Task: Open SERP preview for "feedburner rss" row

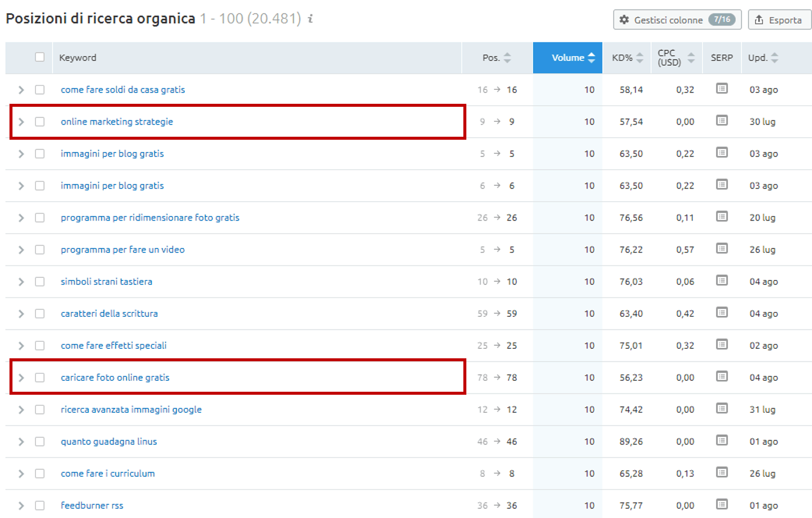Action: (722, 504)
